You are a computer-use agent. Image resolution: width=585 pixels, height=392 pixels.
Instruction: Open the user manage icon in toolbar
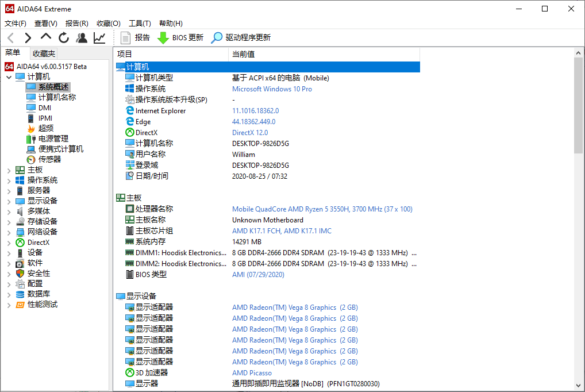point(82,38)
